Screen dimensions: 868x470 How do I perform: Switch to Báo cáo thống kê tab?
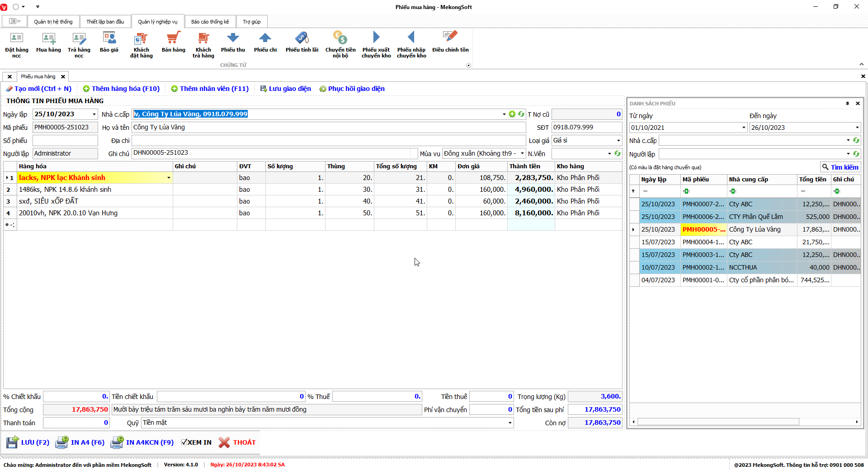point(210,22)
